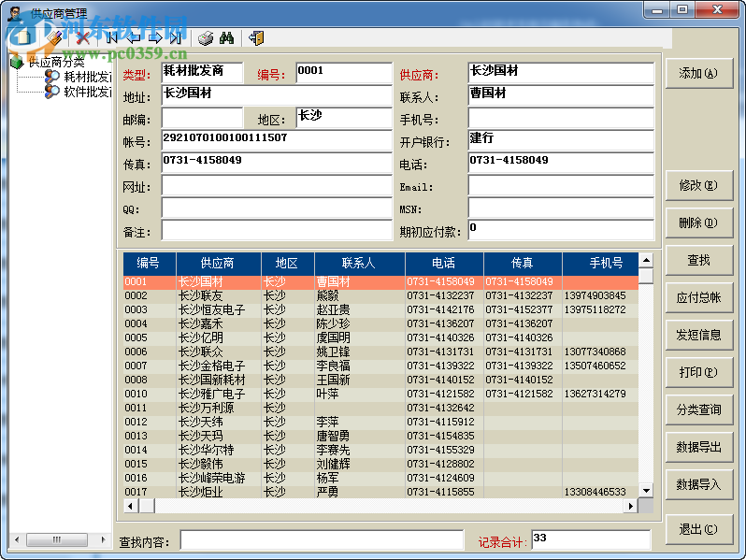The image size is (746, 560).
Task: Jump to the first record icon
Action: pyautogui.click(x=112, y=37)
